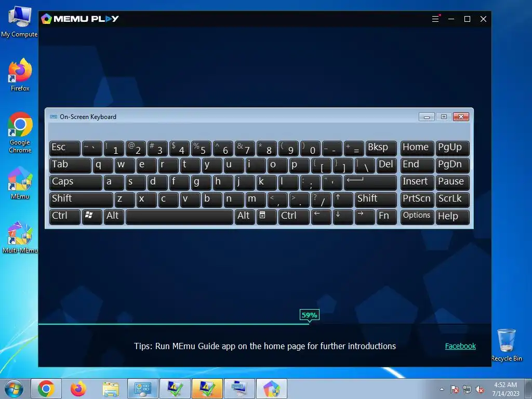
Task: Switch to the MEmu Play taskbar item
Action: (271, 389)
